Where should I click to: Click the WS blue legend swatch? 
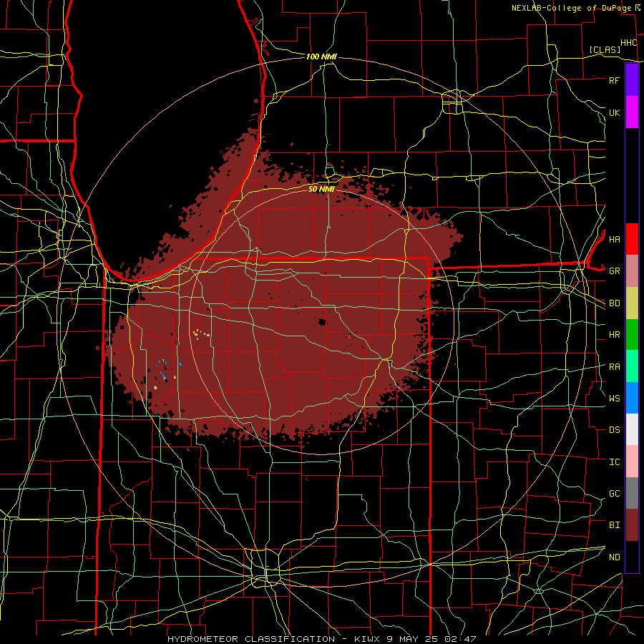[x=632, y=398]
